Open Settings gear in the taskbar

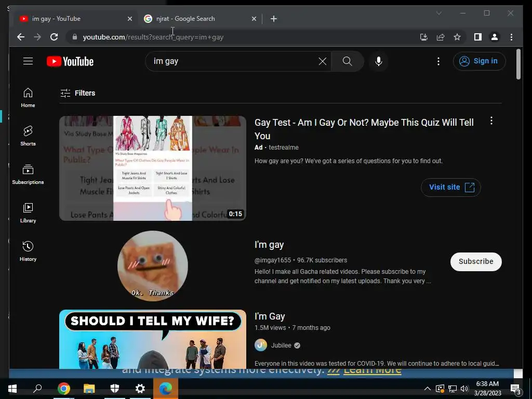[x=140, y=389]
